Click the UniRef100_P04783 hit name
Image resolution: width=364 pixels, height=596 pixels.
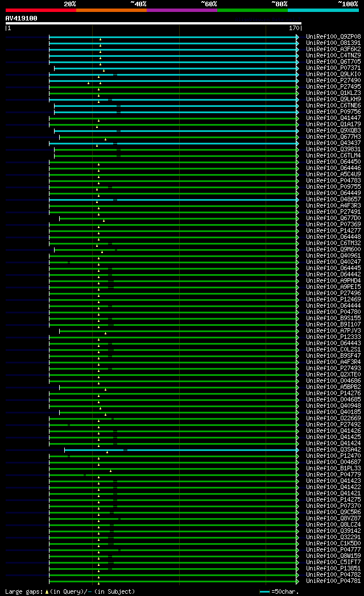pos(334,180)
